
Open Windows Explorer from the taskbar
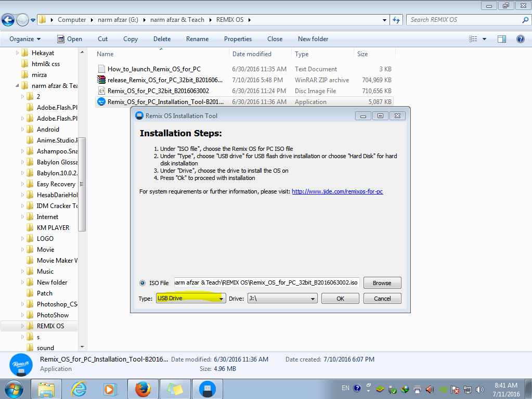pyautogui.click(x=46, y=389)
